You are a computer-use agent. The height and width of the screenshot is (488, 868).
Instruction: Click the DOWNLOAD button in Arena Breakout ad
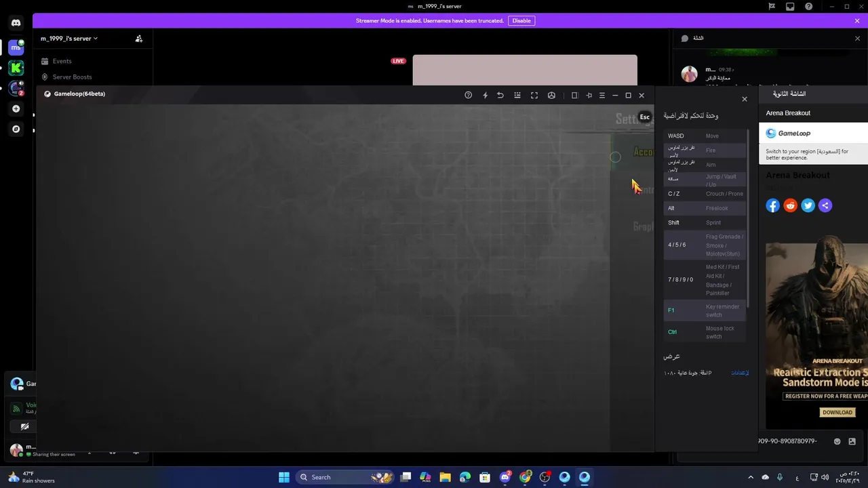click(837, 412)
